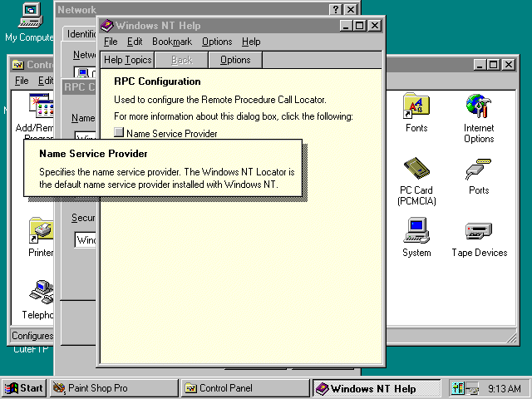Click the Control Panel title bar icon
532x399 pixels.
point(17,65)
